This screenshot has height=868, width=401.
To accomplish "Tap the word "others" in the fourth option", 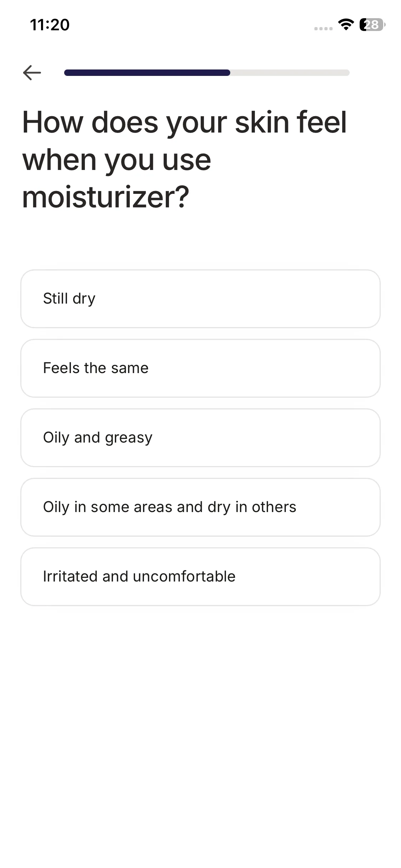I will tap(274, 507).
